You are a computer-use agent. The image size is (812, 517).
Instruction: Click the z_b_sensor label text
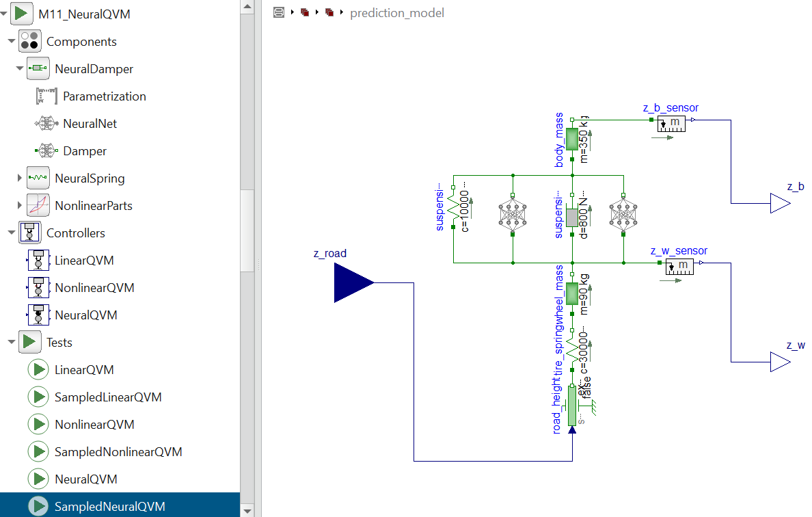click(x=671, y=108)
